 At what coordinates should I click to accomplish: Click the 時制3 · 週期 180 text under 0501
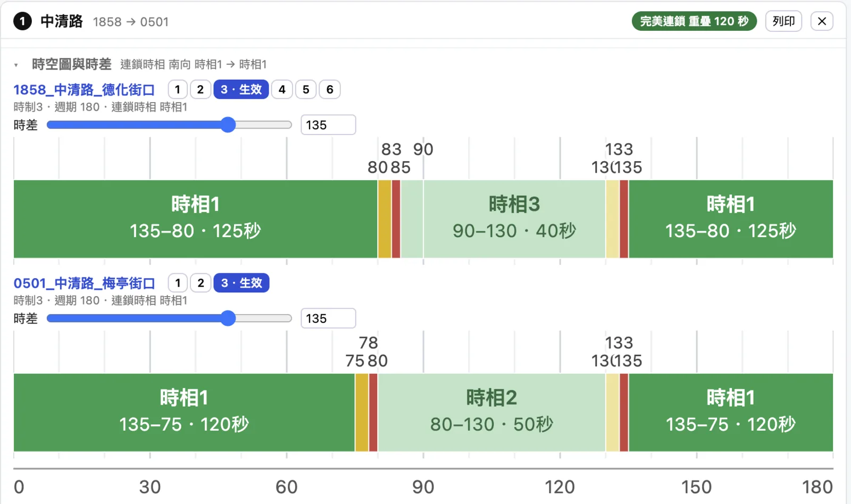[56, 300]
